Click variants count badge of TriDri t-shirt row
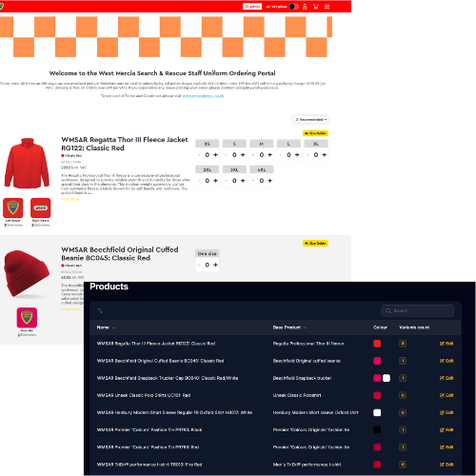The height and width of the screenshot is (476, 476). click(x=403, y=465)
